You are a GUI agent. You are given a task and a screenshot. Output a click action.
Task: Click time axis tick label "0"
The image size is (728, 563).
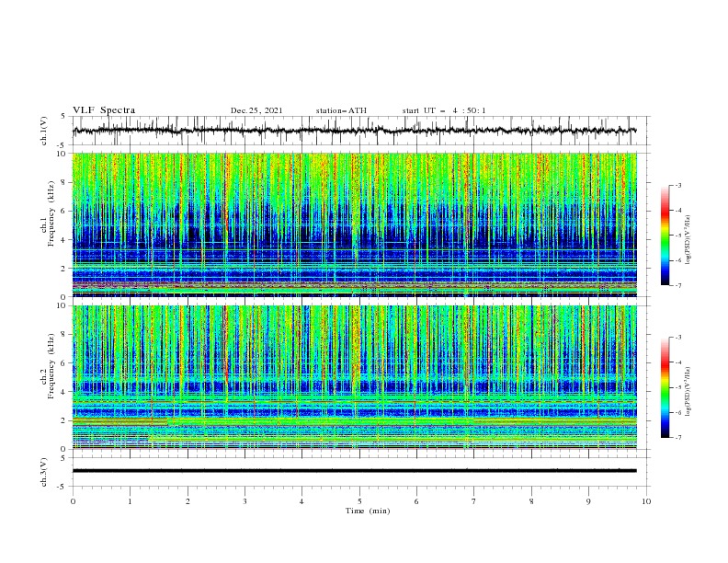73,501
